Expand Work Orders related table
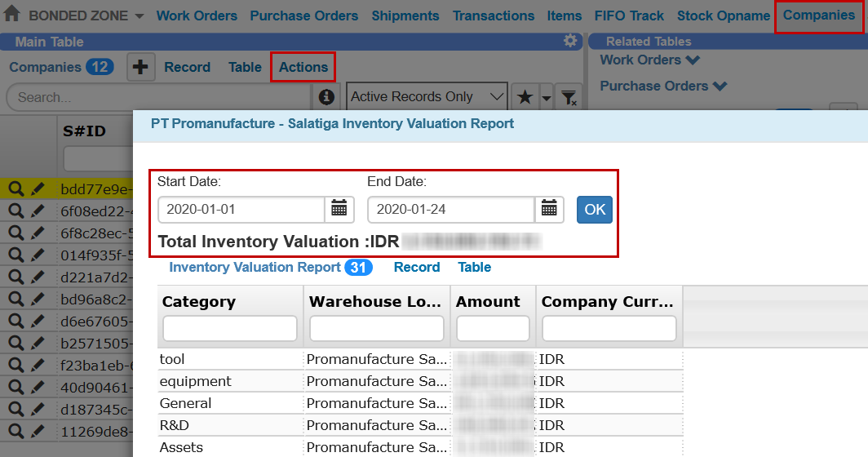 click(649, 60)
